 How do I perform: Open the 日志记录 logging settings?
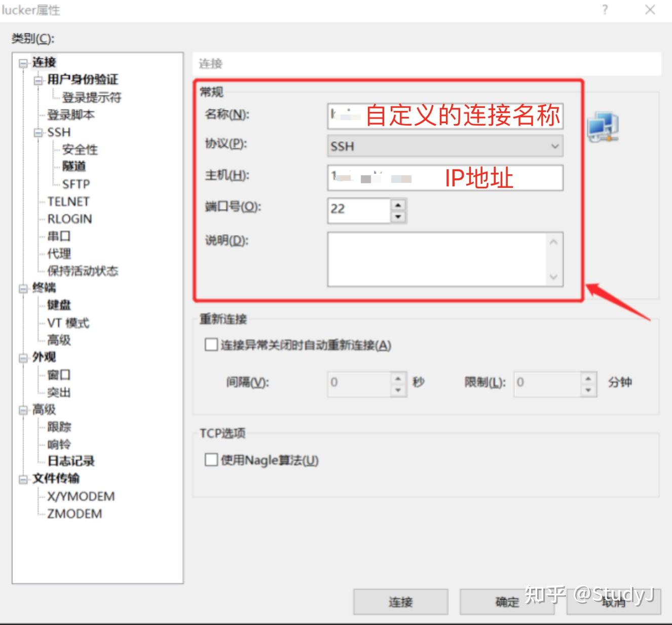tap(70, 461)
